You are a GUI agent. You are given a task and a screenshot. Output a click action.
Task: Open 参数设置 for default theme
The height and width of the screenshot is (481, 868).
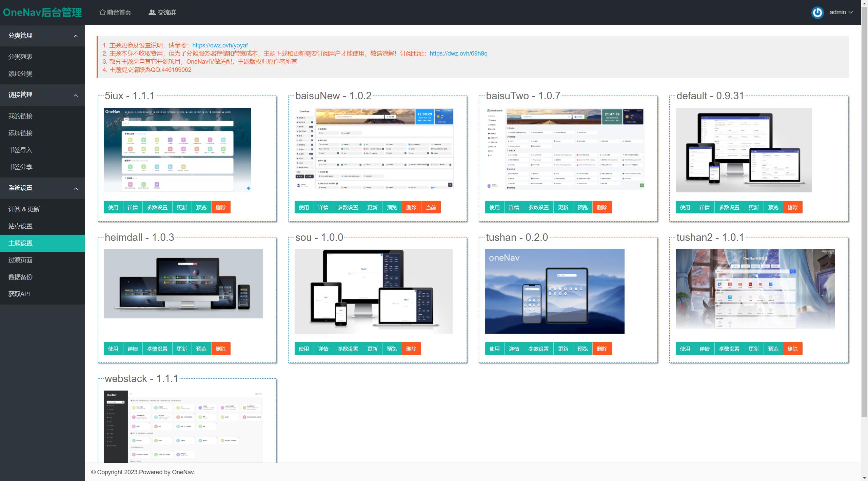click(729, 207)
